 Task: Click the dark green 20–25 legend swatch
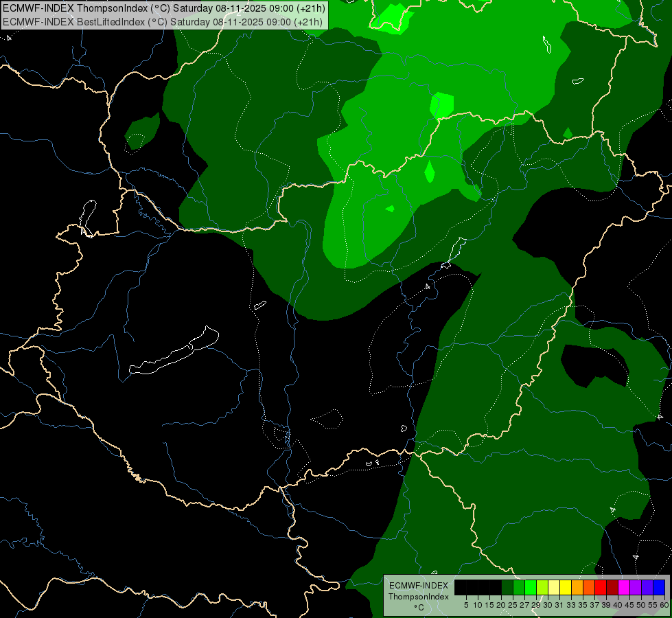(x=507, y=587)
